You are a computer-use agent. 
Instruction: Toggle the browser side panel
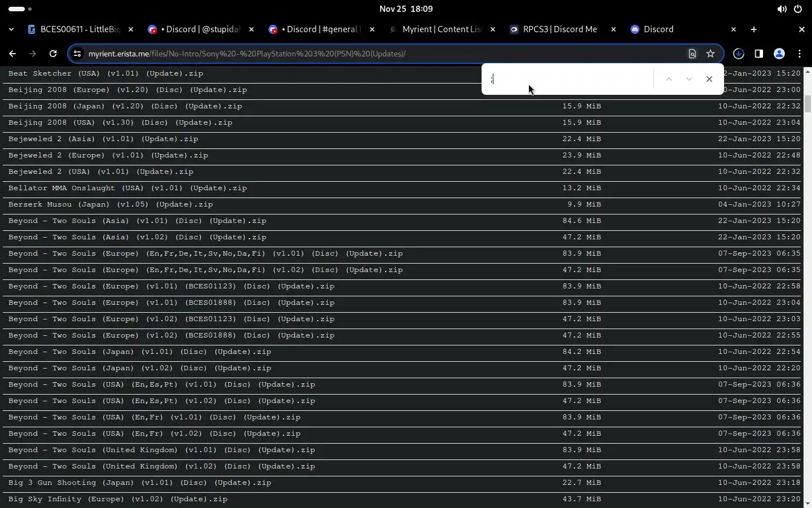(759, 54)
